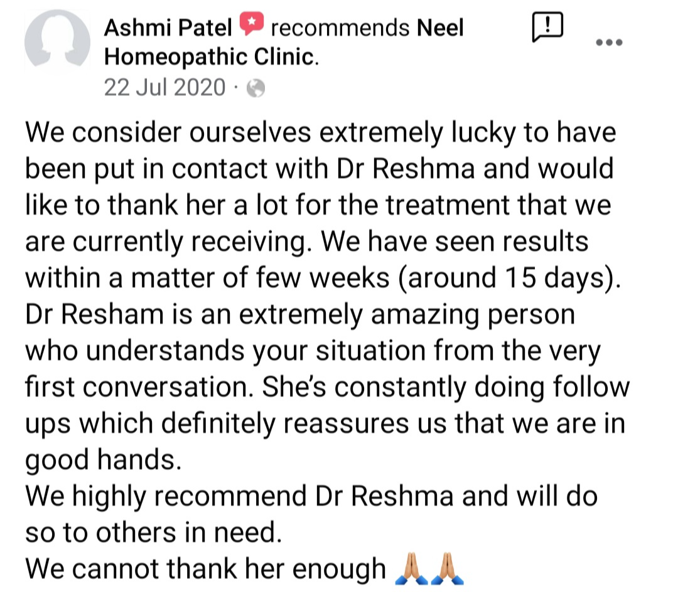The image size is (678, 616).
Task: Click the globe public privacy icon
Action: 256,88
